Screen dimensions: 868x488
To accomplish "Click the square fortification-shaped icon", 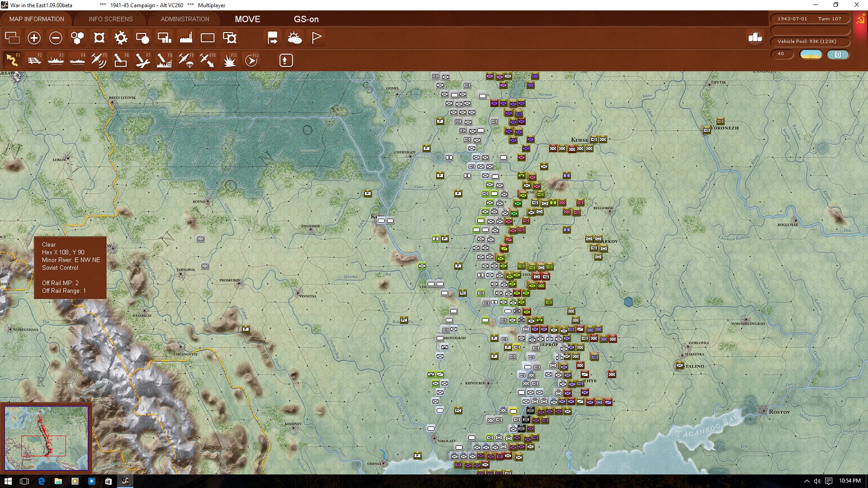I will (99, 38).
